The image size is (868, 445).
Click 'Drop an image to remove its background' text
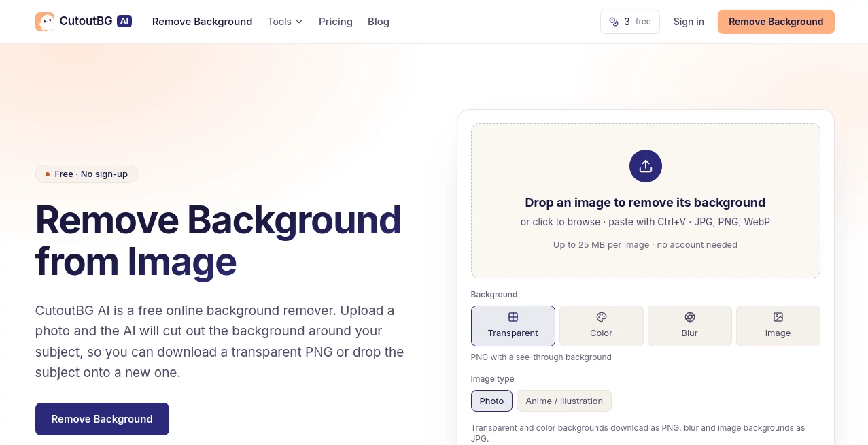[x=646, y=203]
